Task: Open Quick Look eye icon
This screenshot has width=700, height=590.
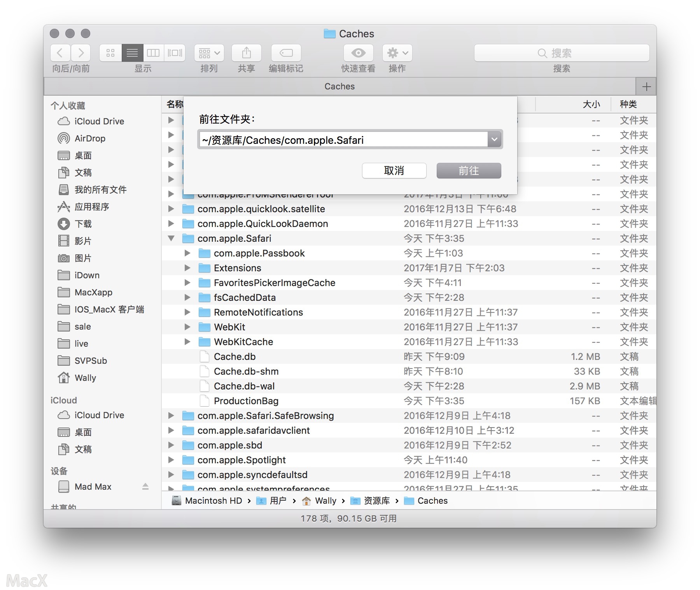Action: 358,53
